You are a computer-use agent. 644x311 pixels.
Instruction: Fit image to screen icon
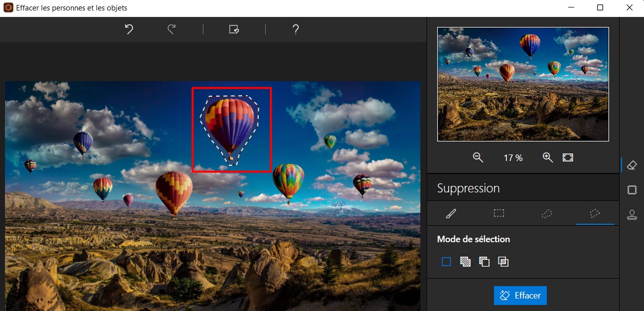pos(568,157)
